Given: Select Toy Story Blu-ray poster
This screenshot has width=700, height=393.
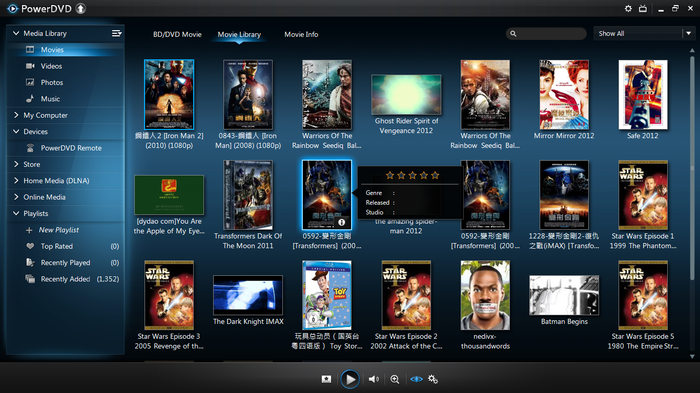Looking at the screenshot, I should (x=327, y=295).
